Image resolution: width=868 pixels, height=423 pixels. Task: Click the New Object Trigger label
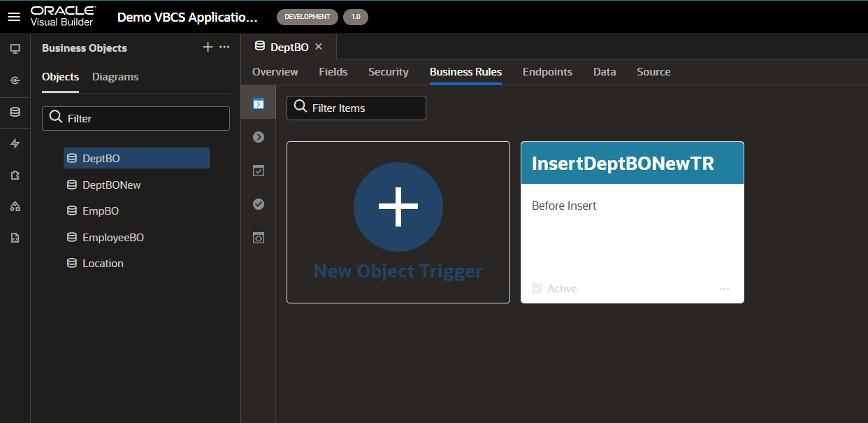pyautogui.click(x=398, y=271)
